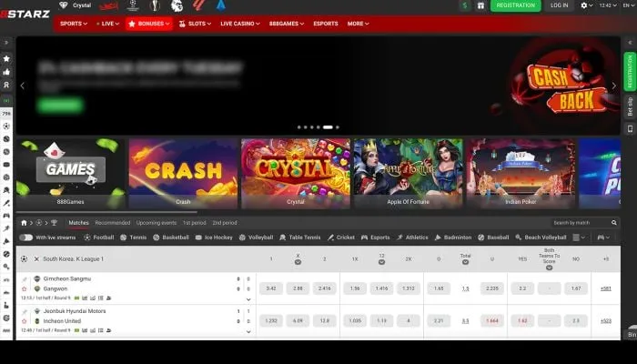
Task: Open the Apple Of Fortune game thumbnail
Action: (409, 174)
